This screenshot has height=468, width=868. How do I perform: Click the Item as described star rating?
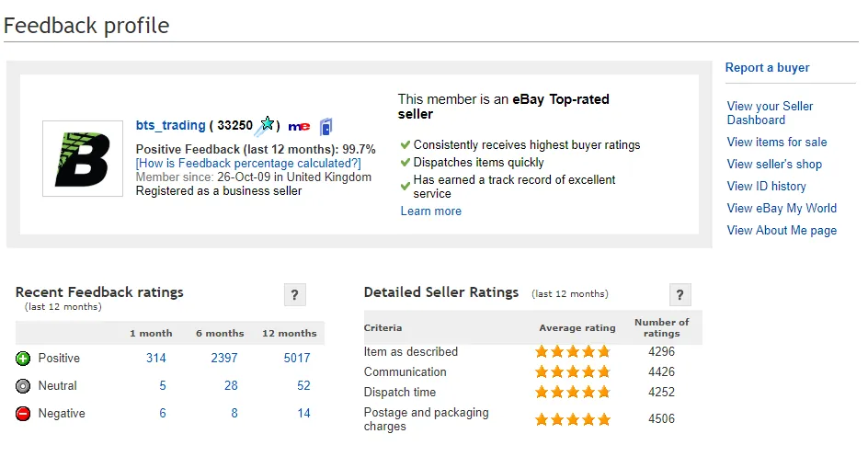pos(573,351)
